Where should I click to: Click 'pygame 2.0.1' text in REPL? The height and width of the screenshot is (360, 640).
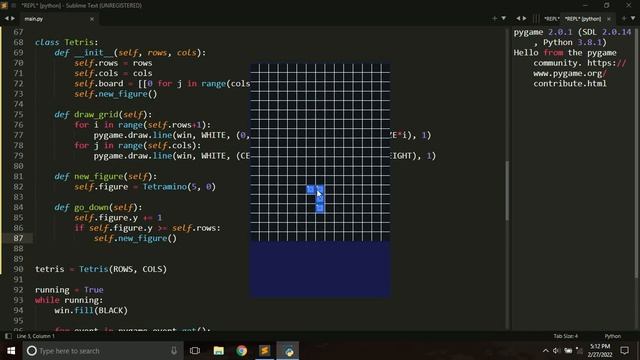click(543, 32)
